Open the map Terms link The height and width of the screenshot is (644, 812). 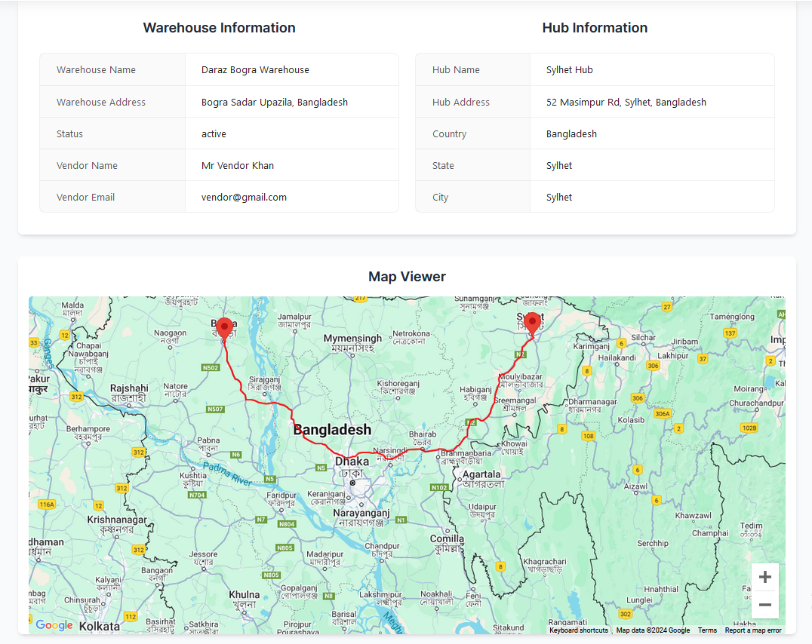(x=707, y=630)
